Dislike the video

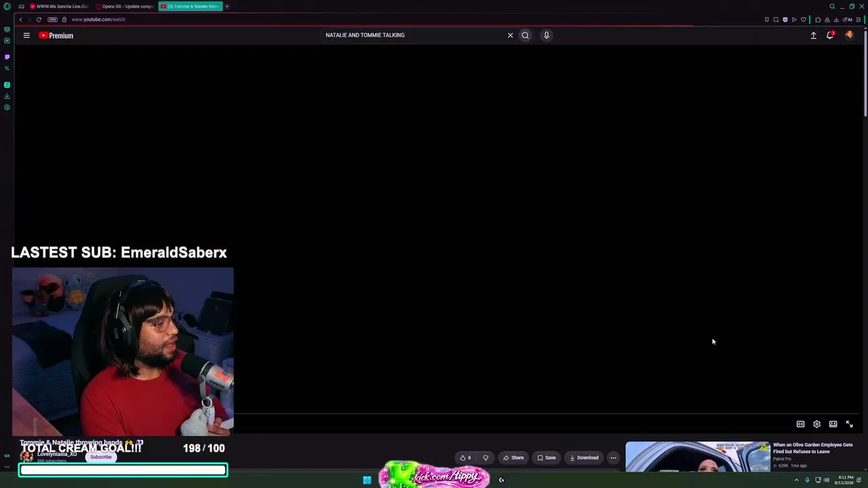(x=486, y=457)
